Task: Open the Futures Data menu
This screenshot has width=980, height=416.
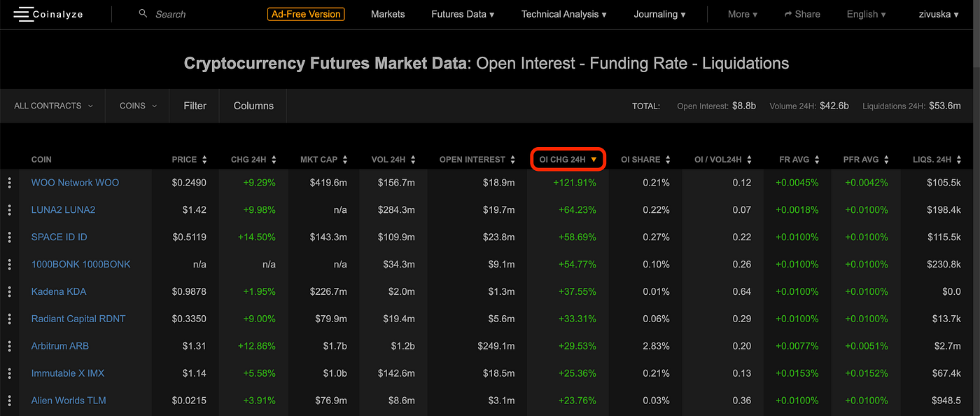Action: coord(463,14)
